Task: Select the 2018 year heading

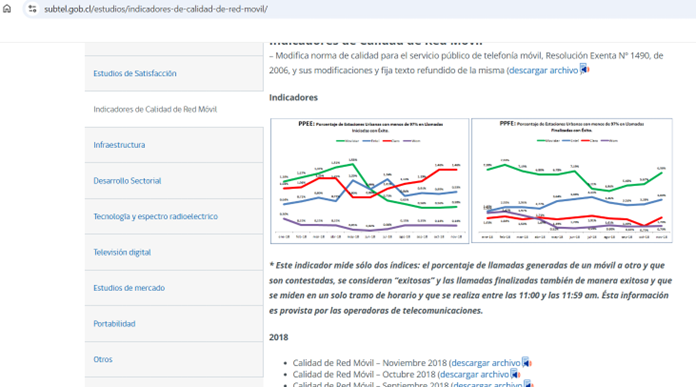Action: [279, 337]
